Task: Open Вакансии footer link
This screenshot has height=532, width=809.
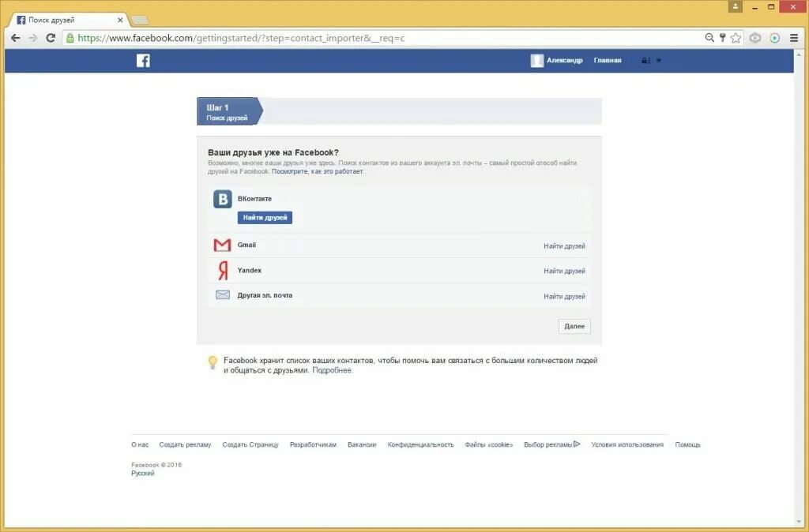Action: tap(362, 444)
